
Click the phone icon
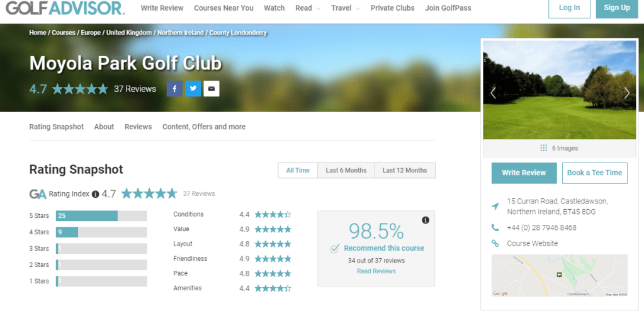(x=495, y=227)
